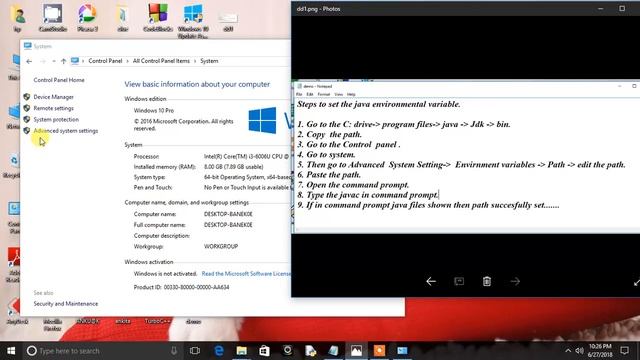
Task: Open Read the Microsoft Software License link
Action: (246, 273)
